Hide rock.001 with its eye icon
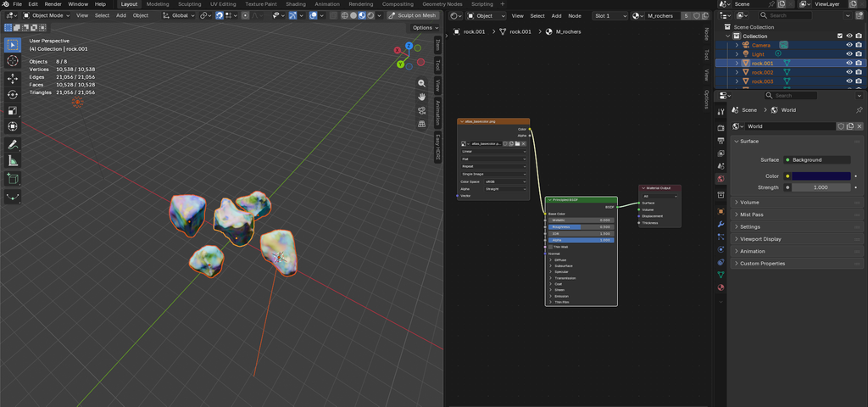 pos(849,63)
